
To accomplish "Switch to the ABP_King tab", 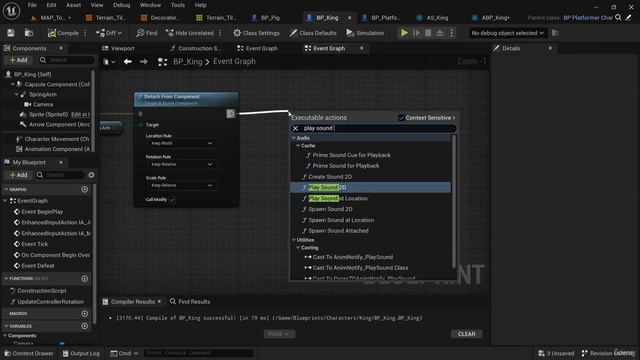I will pos(491,18).
